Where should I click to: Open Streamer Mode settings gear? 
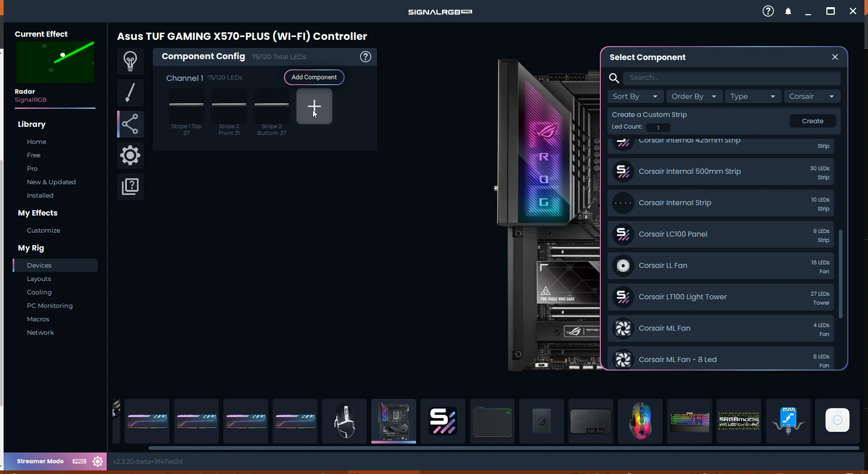[x=98, y=461]
